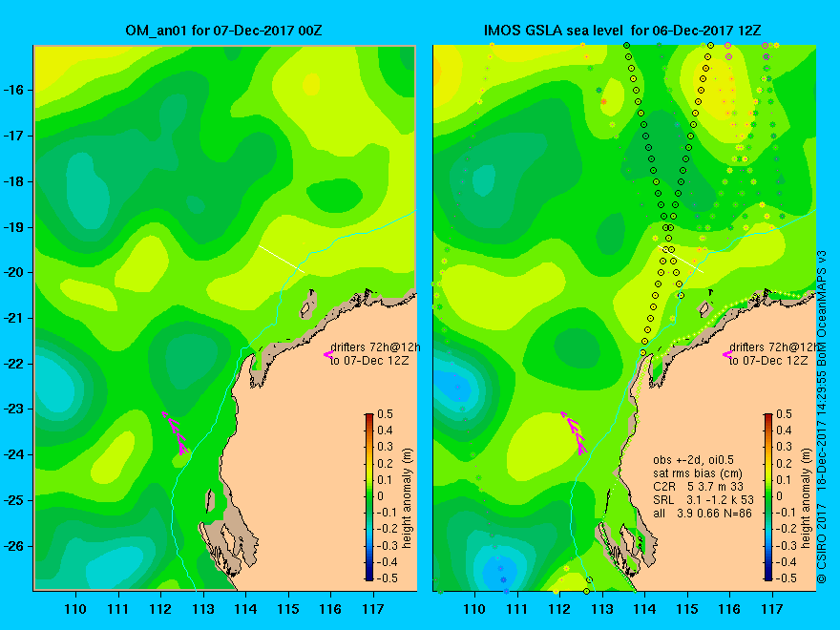
Task: Select the -20 latitude tick label
Action: [14, 273]
